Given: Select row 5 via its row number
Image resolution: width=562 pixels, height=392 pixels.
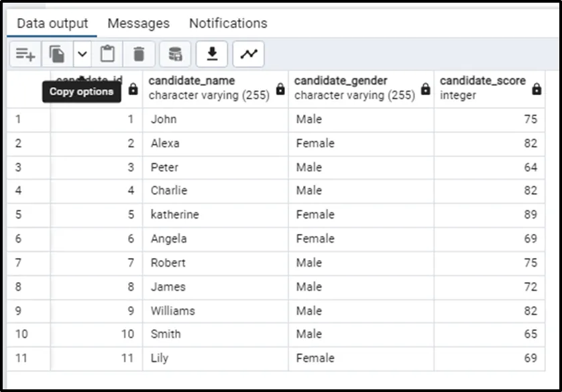Looking at the screenshot, I should click(19, 215).
